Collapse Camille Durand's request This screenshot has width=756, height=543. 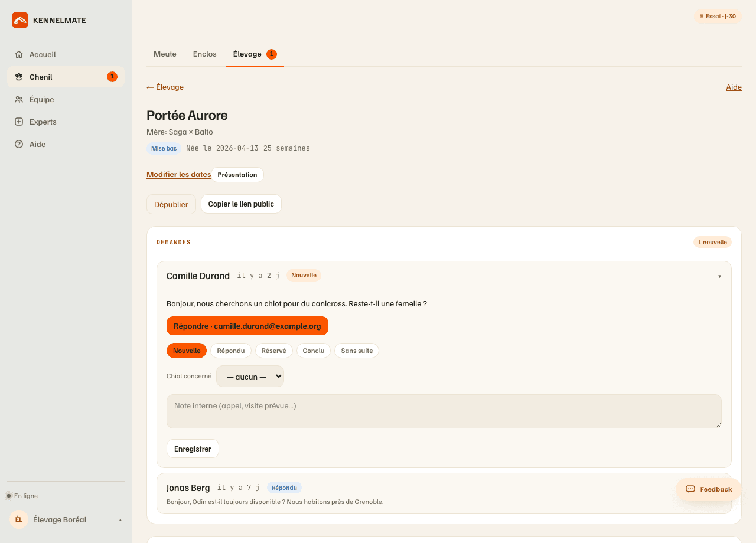[444, 276]
